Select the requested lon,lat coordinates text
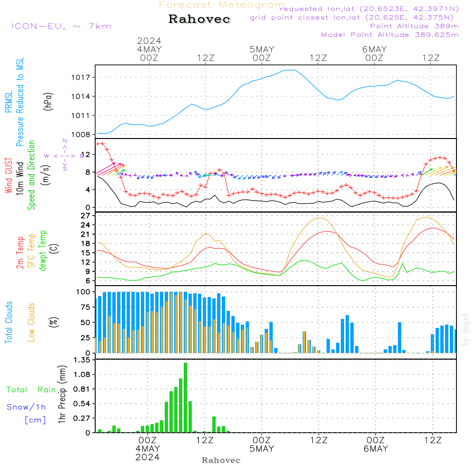Image resolution: width=476 pixels, height=476 pixels. click(x=369, y=9)
